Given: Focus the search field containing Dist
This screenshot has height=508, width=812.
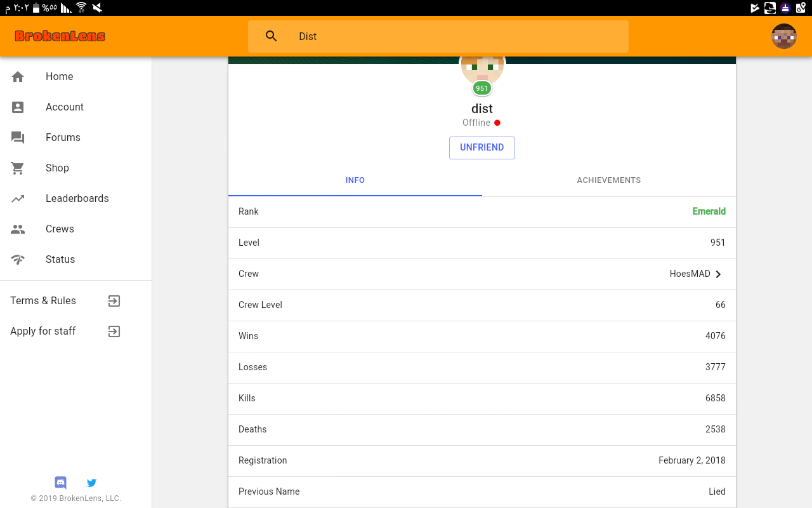Looking at the screenshot, I should (438, 36).
